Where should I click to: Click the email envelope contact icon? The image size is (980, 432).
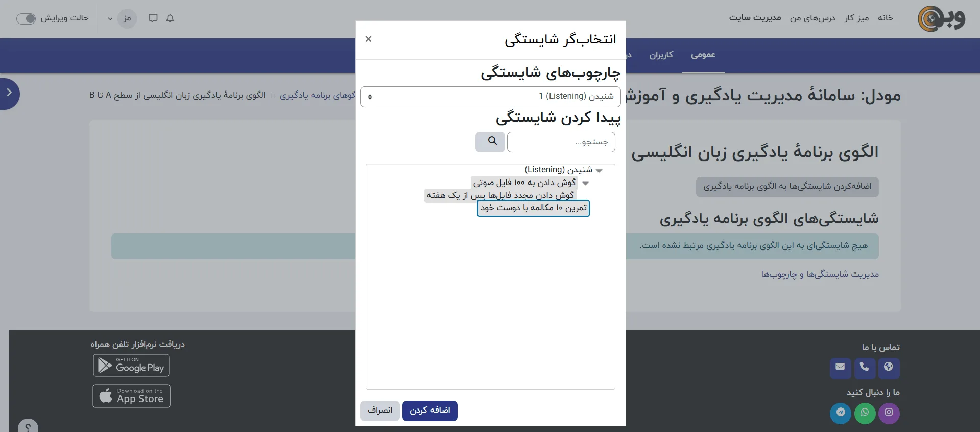pyautogui.click(x=840, y=367)
